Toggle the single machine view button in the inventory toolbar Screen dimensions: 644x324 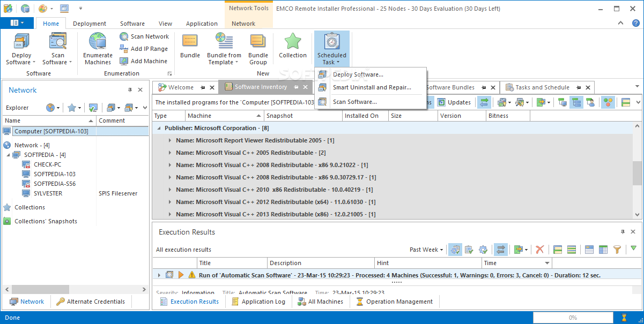[562, 102]
